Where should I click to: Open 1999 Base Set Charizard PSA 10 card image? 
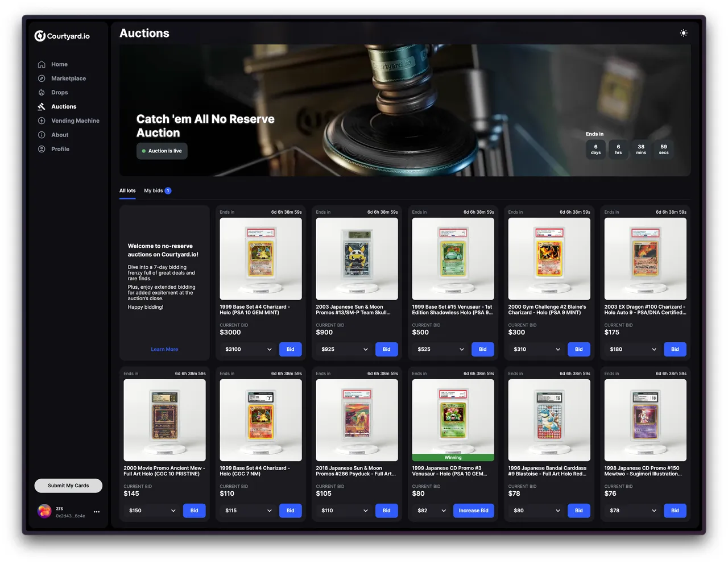point(261,259)
